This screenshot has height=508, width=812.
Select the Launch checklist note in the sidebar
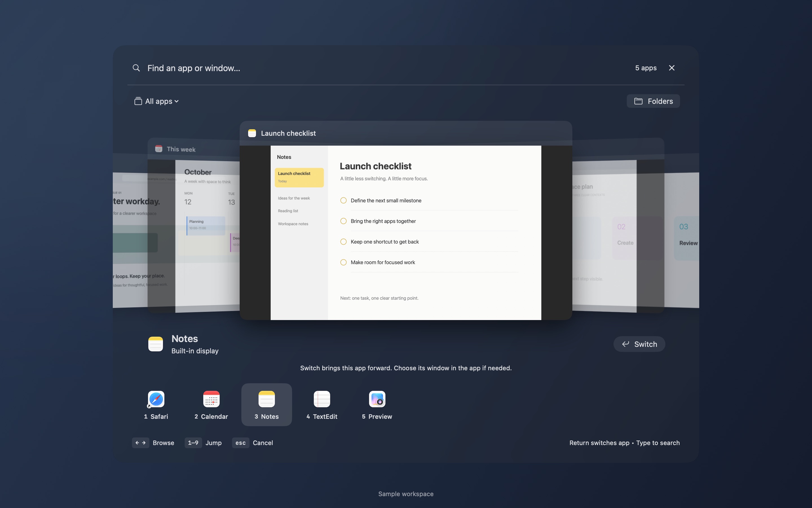pos(299,178)
